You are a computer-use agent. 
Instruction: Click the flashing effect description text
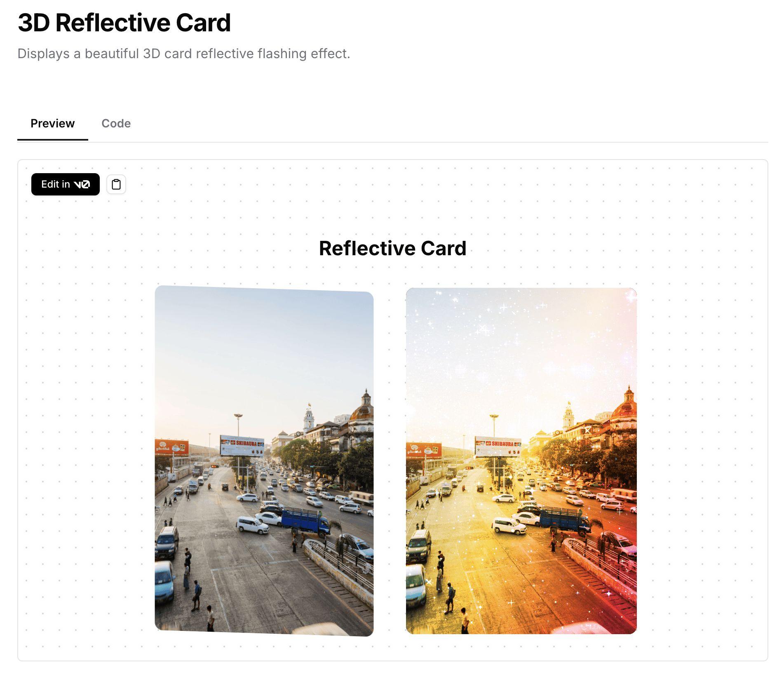[x=184, y=54]
